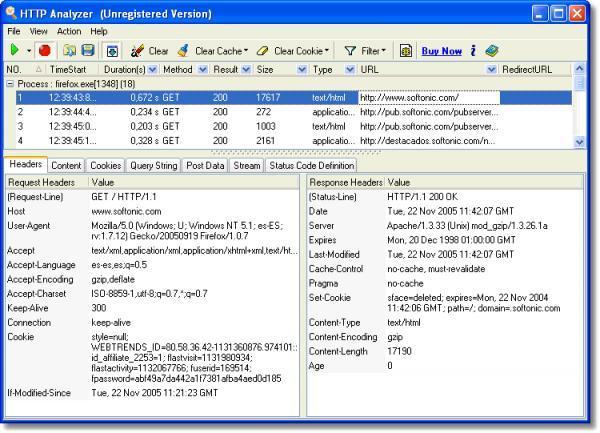
Task: Click the help book icon
Action: pyautogui.click(x=492, y=50)
